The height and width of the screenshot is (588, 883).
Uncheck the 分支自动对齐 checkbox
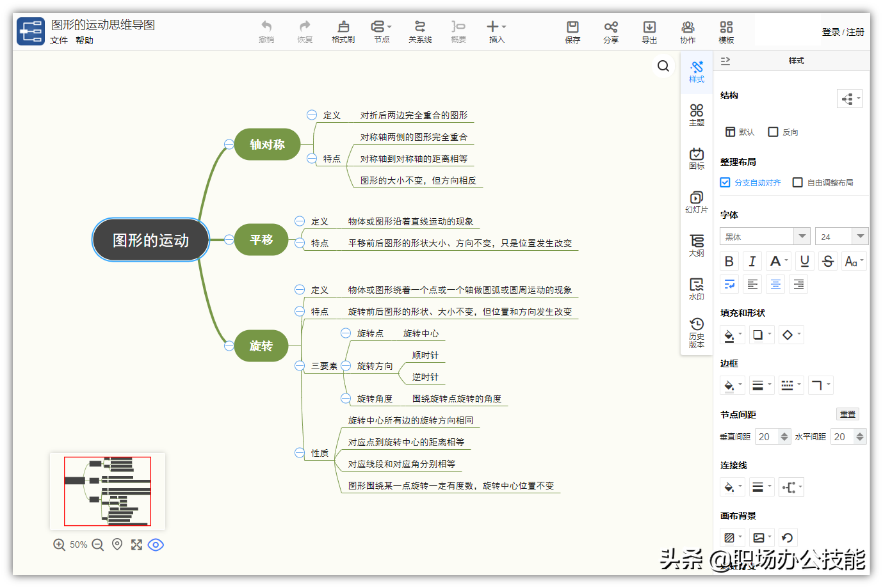(724, 182)
